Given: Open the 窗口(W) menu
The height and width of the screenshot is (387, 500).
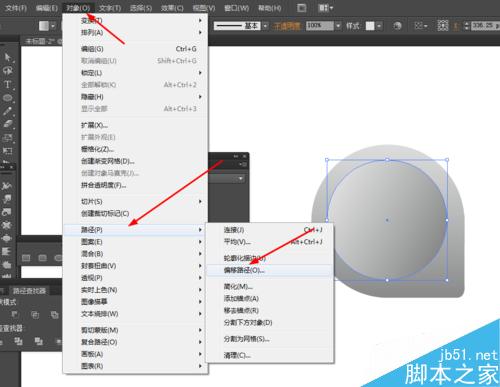Looking at the screenshot, I should coord(236,8).
